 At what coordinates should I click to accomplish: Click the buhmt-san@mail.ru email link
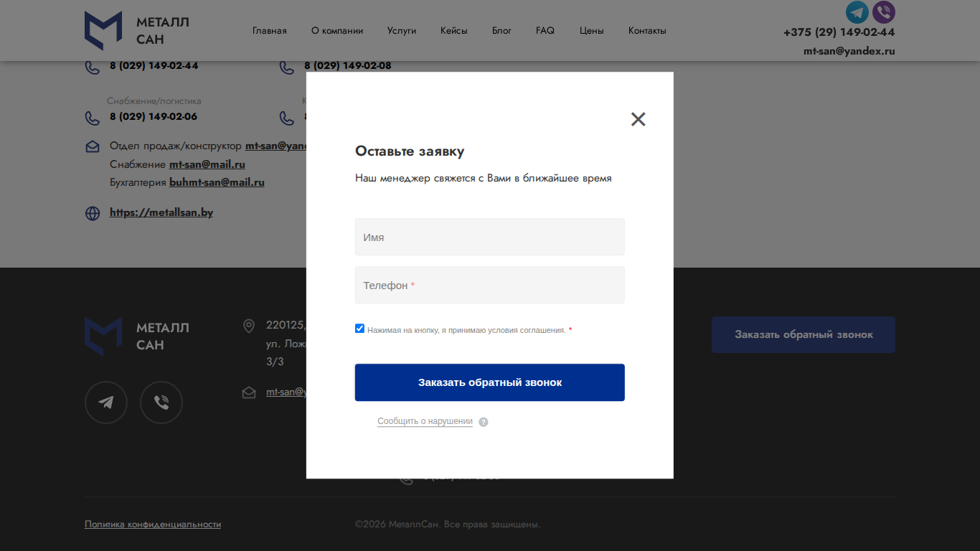click(217, 182)
